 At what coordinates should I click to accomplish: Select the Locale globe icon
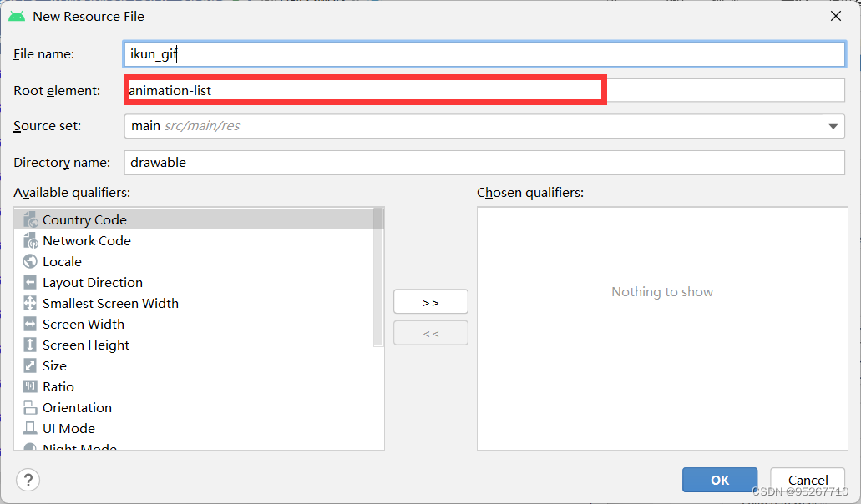[30, 262]
